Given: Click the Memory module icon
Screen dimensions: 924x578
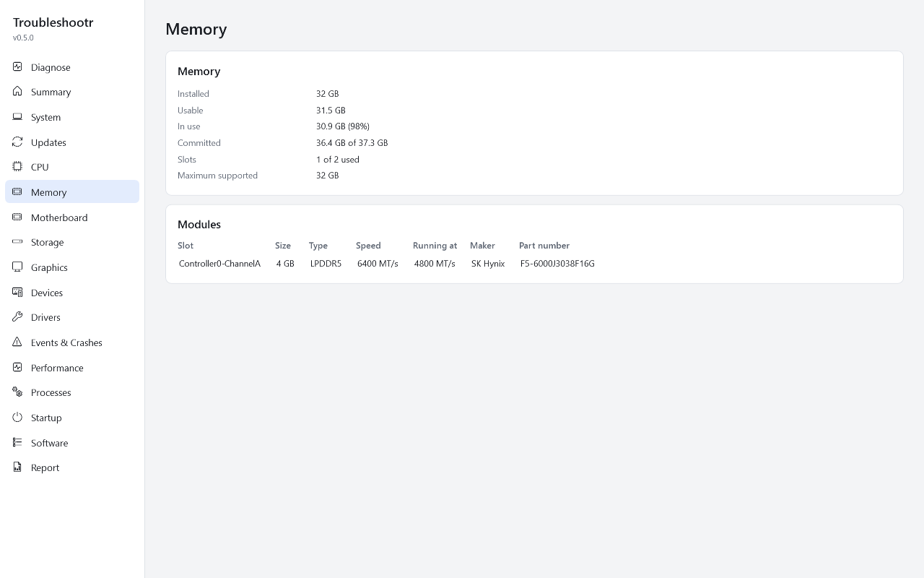Looking at the screenshot, I should [x=17, y=191].
